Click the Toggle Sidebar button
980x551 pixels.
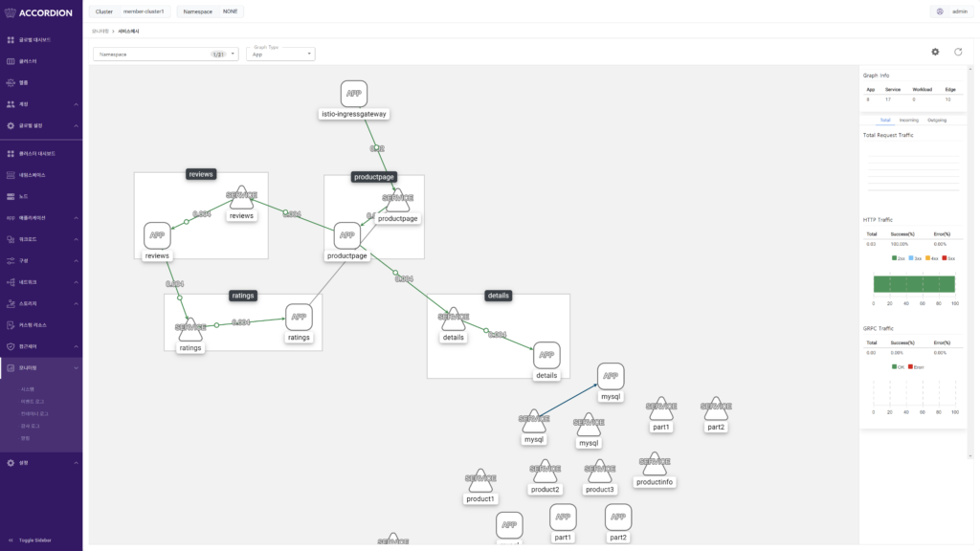[x=30, y=540]
